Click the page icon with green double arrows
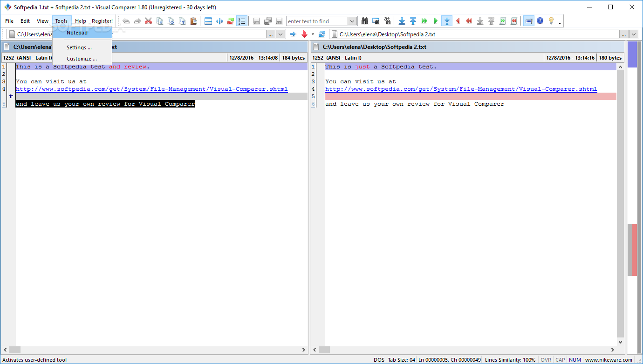This screenshot has height=364, width=643. coord(502,21)
